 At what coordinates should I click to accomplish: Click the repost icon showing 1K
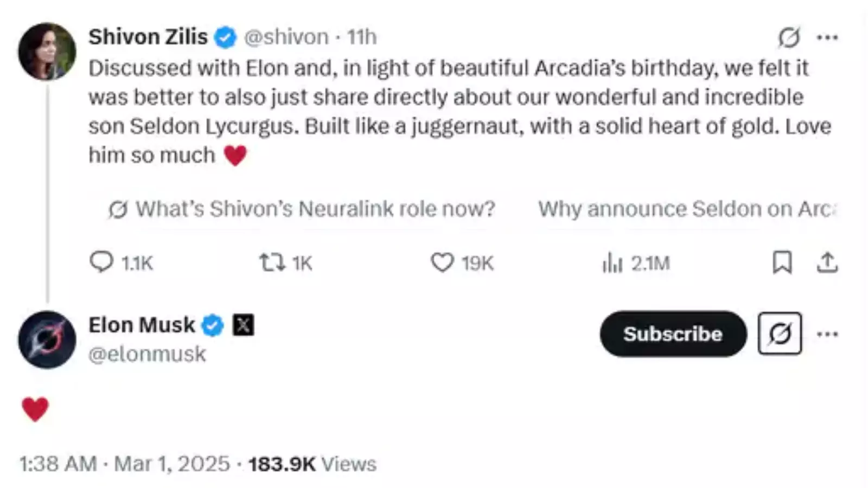click(273, 263)
